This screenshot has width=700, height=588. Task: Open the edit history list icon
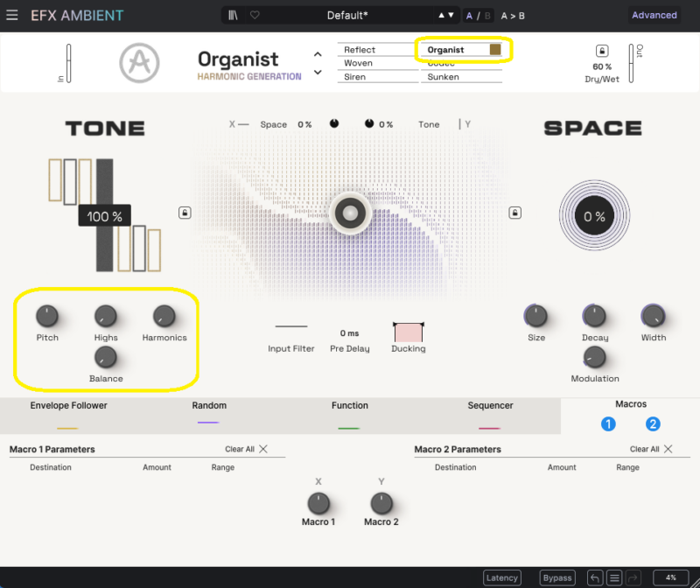pyautogui.click(x=615, y=577)
